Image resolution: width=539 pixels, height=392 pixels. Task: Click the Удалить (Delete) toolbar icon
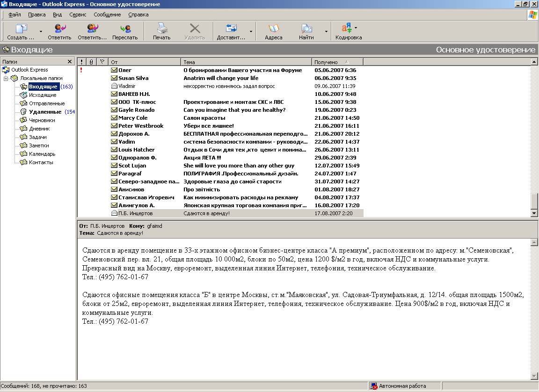[195, 29]
